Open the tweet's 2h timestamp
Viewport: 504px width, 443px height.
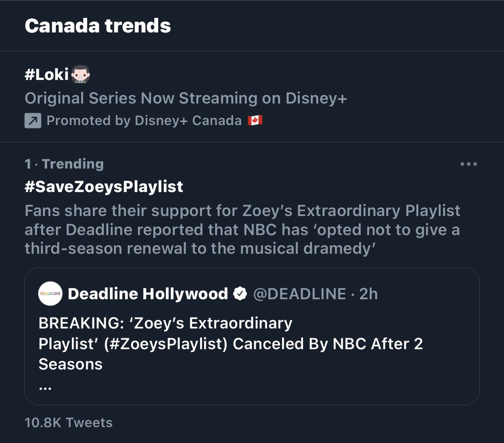coord(368,294)
